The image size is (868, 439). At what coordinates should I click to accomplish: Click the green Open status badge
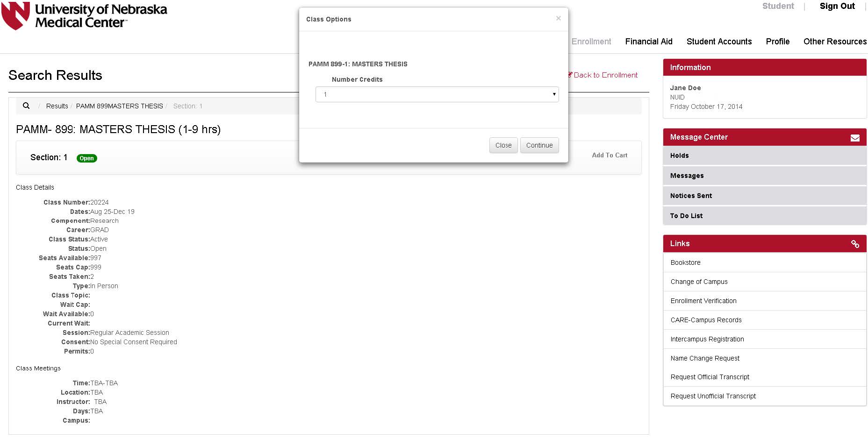click(86, 158)
